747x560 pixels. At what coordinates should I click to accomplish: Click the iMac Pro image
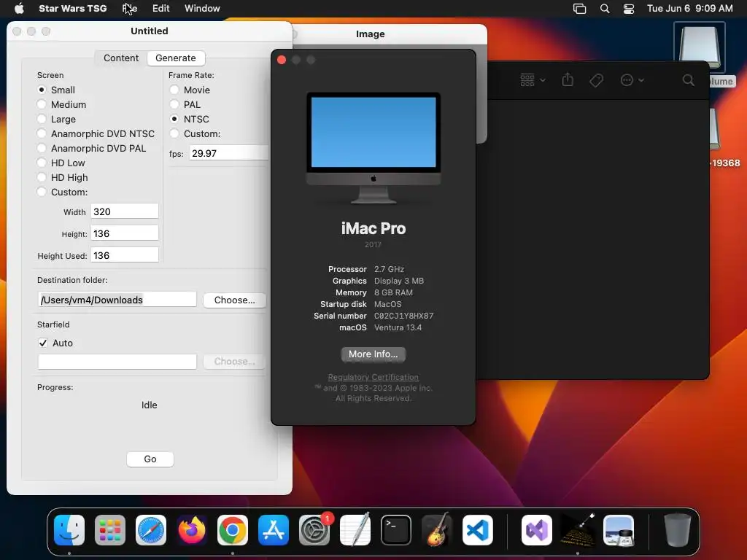[x=373, y=147]
